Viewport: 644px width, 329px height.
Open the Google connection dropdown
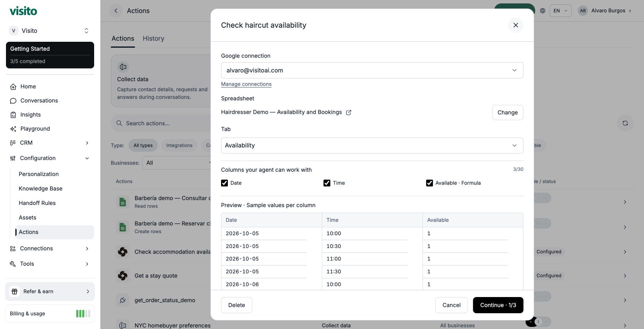(372, 70)
